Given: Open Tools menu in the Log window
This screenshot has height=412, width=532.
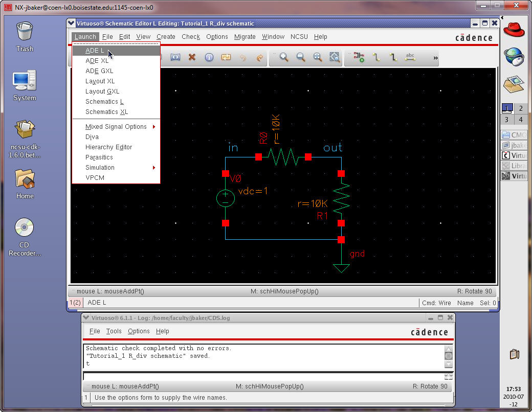Looking at the screenshot, I should (114, 331).
